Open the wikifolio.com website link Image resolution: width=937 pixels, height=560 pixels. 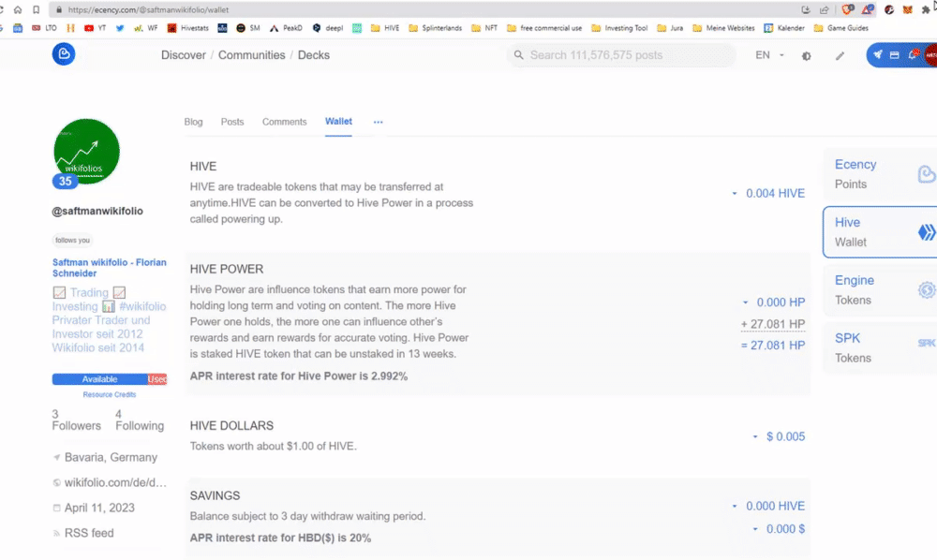point(115,483)
